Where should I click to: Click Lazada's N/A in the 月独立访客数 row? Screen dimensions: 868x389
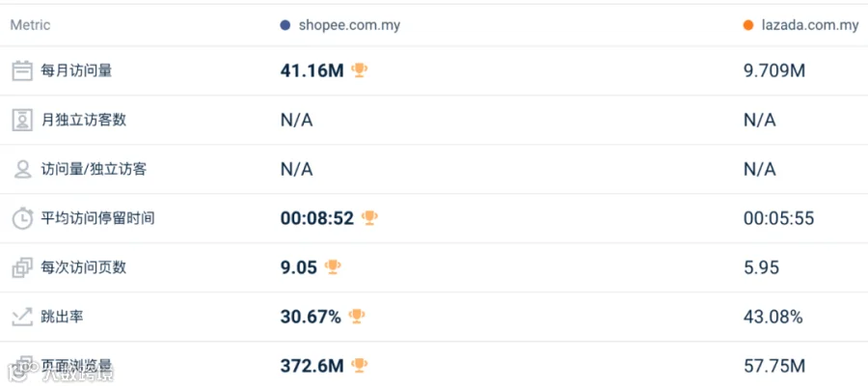click(x=760, y=121)
